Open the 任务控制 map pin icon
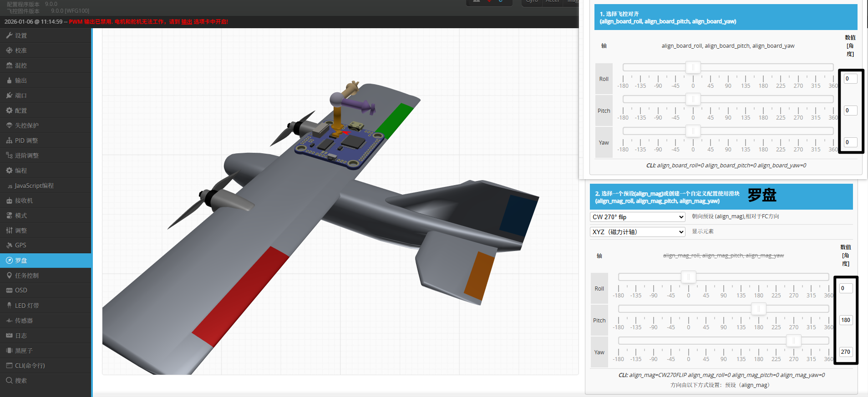Image resolution: width=868 pixels, height=397 pixels. click(9, 276)
